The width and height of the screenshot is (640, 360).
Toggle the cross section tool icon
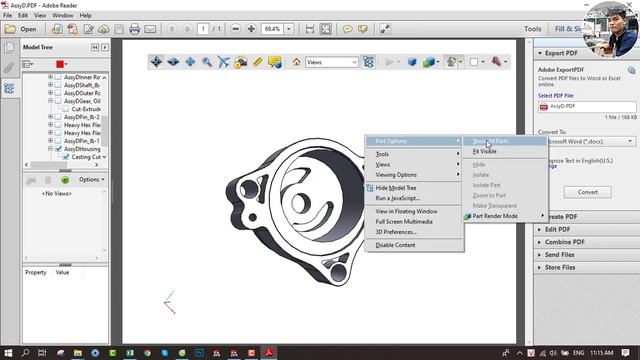(x=496, y=62)
